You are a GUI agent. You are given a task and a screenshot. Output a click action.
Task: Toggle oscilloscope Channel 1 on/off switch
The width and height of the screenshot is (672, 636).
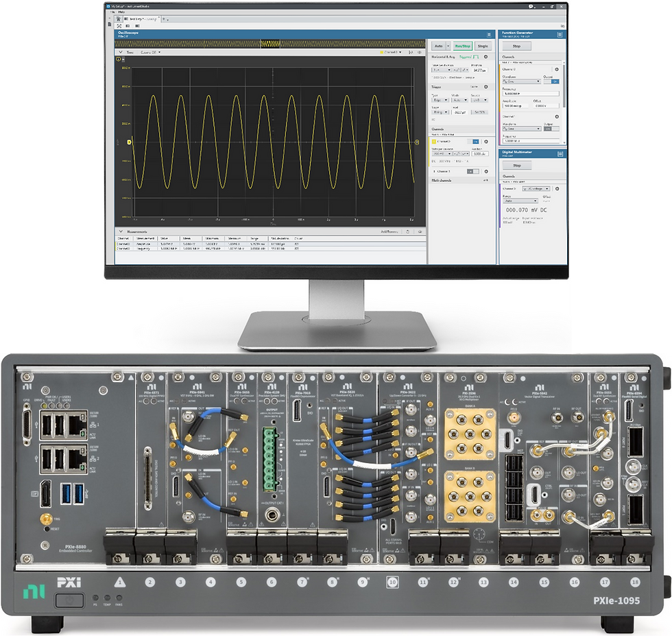tap(472, 172)
